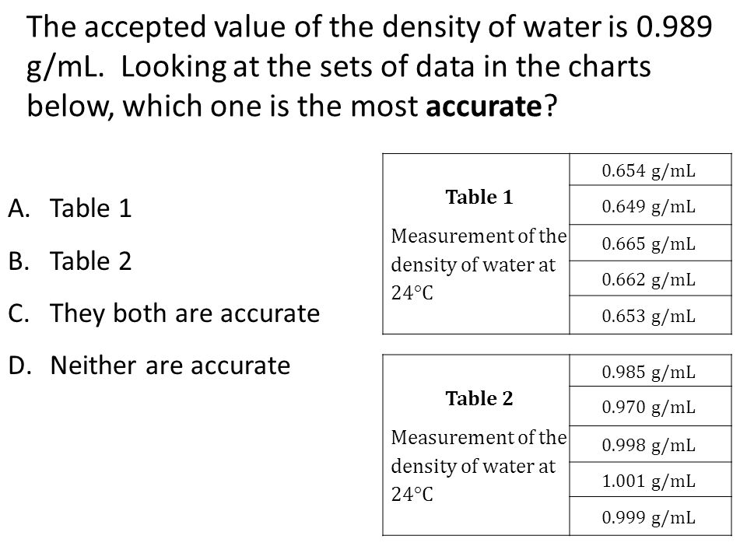Select the 0.653 g/mL cell
This screenshot has width=747, height=560.
click(651, 315)
